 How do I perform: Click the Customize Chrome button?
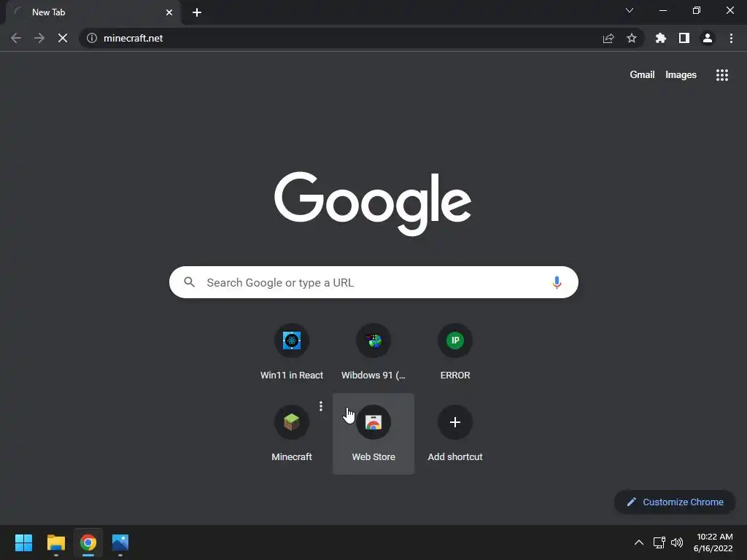(675, 502)
